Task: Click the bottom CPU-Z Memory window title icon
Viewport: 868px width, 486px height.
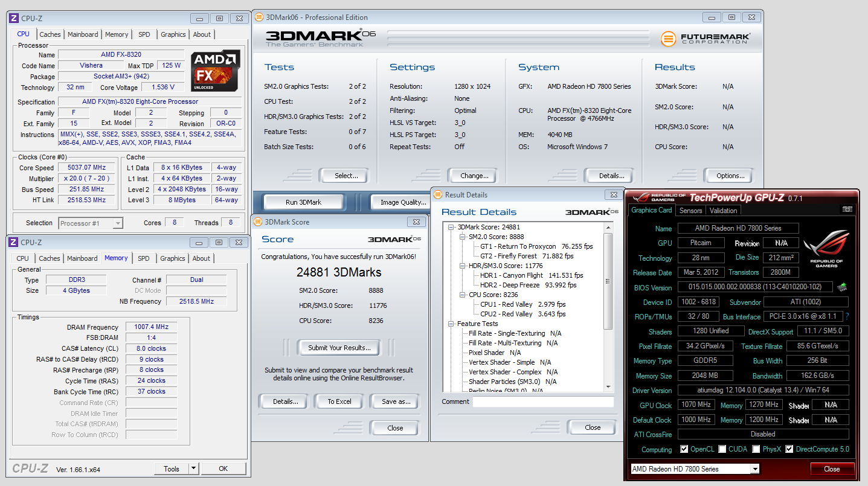Action: pos(14,242)
